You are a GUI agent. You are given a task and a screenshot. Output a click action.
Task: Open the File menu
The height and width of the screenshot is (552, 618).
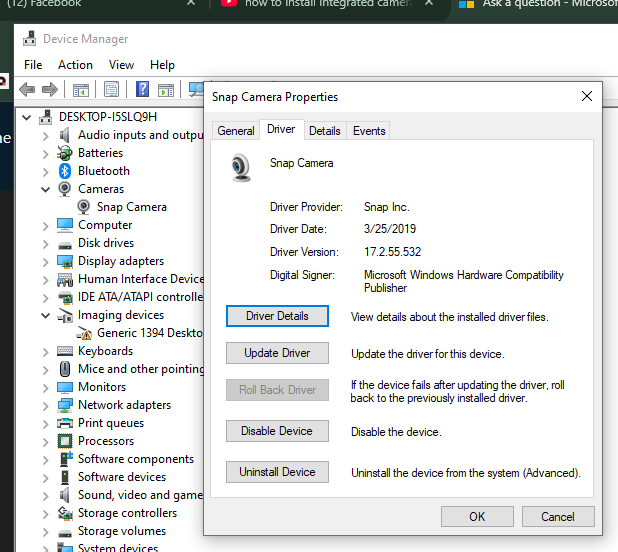pos(33,65)
